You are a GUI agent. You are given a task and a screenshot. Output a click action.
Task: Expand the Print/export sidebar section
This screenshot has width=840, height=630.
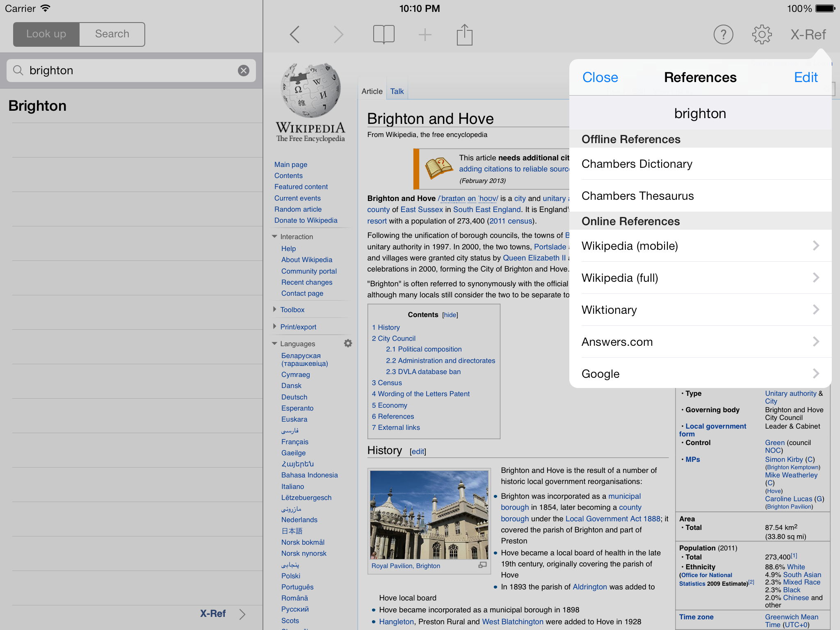coord(298,327)
